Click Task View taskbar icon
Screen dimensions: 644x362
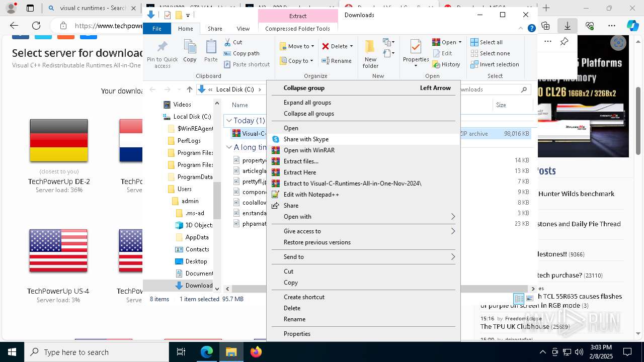181,352
